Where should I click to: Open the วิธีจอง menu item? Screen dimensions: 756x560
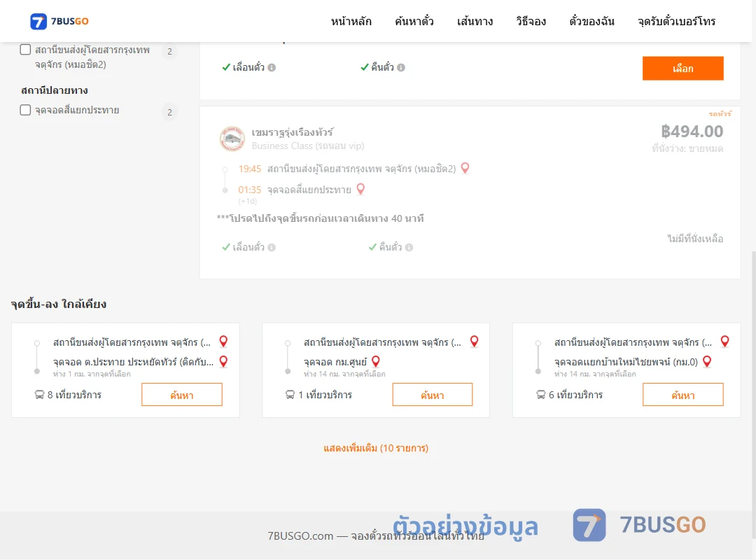point(531,21)
